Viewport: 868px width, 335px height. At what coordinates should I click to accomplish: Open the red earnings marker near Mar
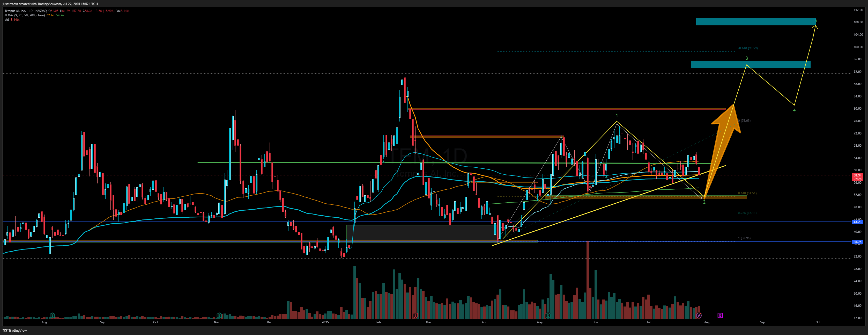(x=415, y=315)
